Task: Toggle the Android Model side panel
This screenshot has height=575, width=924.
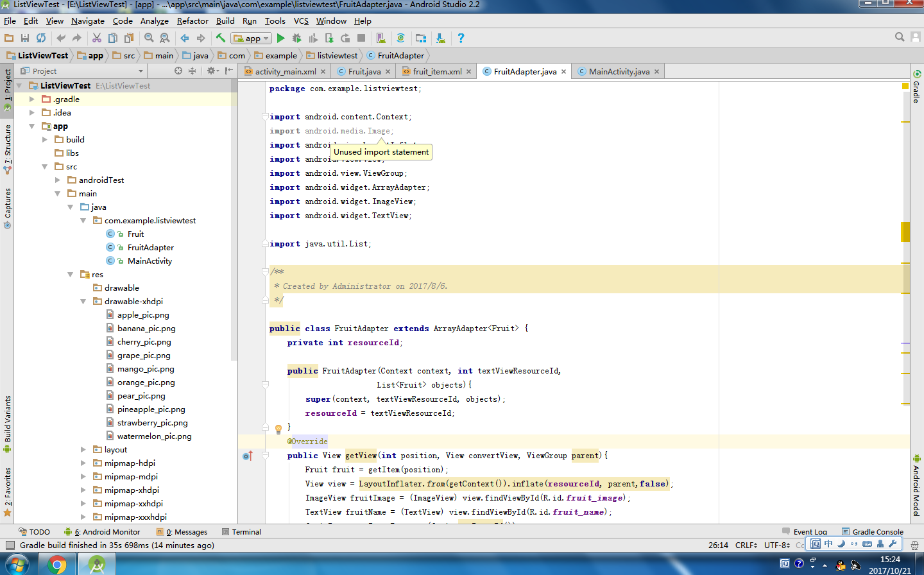Action: (917, 486)
